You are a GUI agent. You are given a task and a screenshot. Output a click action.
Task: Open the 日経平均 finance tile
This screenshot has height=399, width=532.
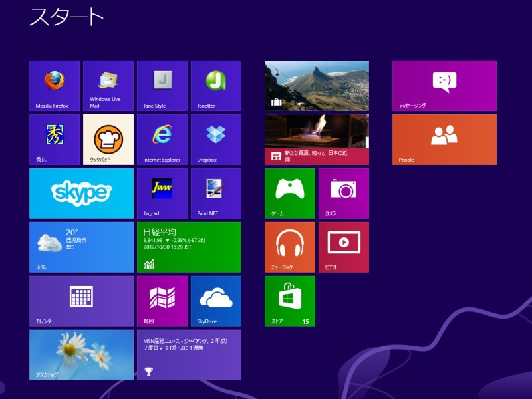click(x=189, y=247)
